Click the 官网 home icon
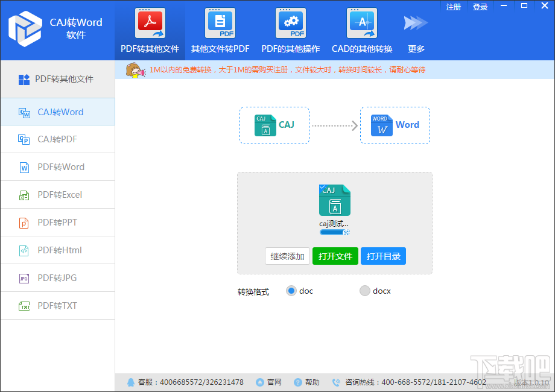 (x=260, y=382)
